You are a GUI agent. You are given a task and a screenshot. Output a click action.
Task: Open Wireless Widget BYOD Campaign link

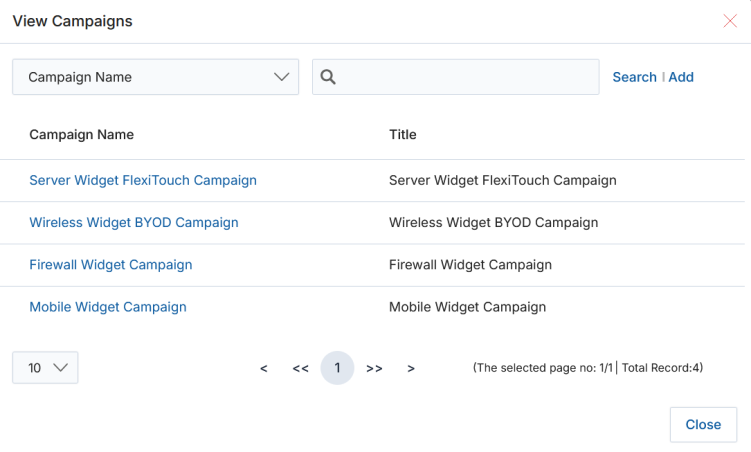pyautogui.click(x=134, y=223)
